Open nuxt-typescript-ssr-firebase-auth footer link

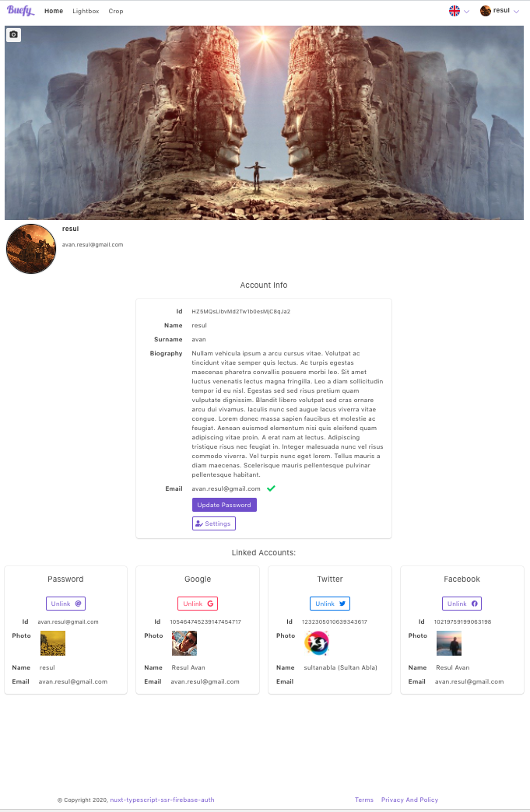click(x=162, y=800)
